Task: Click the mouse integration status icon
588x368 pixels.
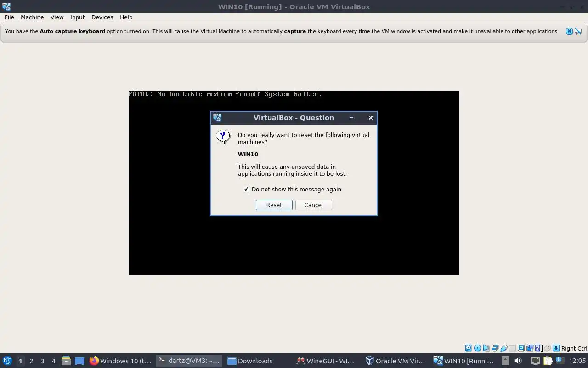Action: click(547, 348)
